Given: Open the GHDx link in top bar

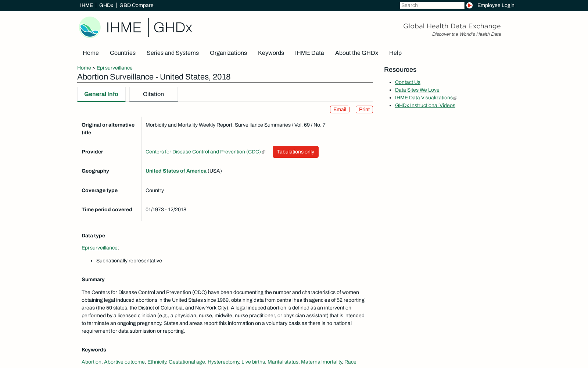Looking at the screenshot, I should (x=106, y=5).
